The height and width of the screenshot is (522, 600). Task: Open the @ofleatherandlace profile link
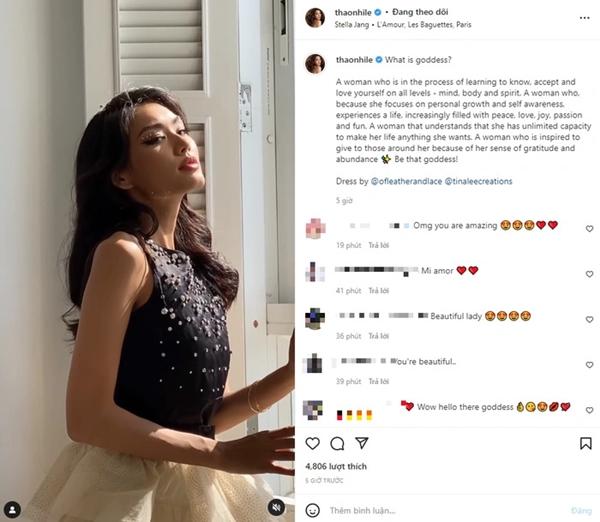pos(406,181)
